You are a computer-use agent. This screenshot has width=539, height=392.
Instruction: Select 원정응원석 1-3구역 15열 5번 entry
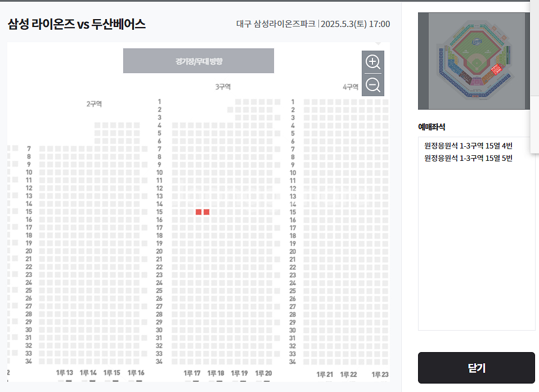click(468, 158)
